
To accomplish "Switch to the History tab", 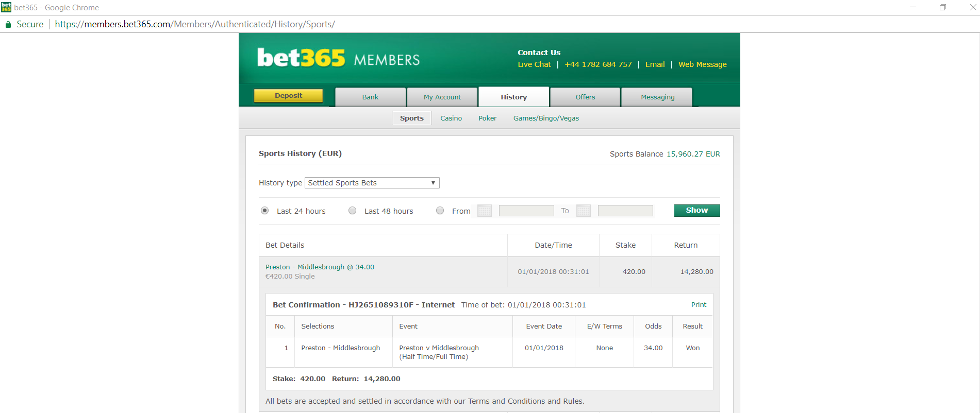I will pos(514,97).
